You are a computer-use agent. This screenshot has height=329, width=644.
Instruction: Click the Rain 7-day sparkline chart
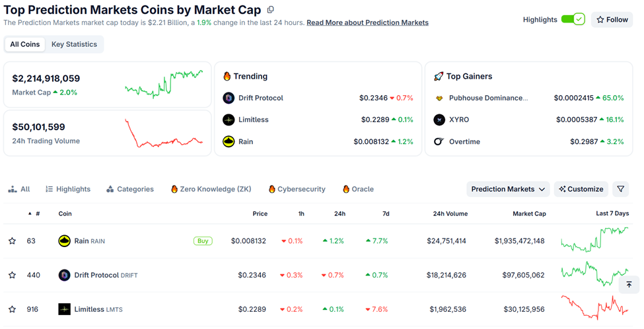(x=594, y=240)
